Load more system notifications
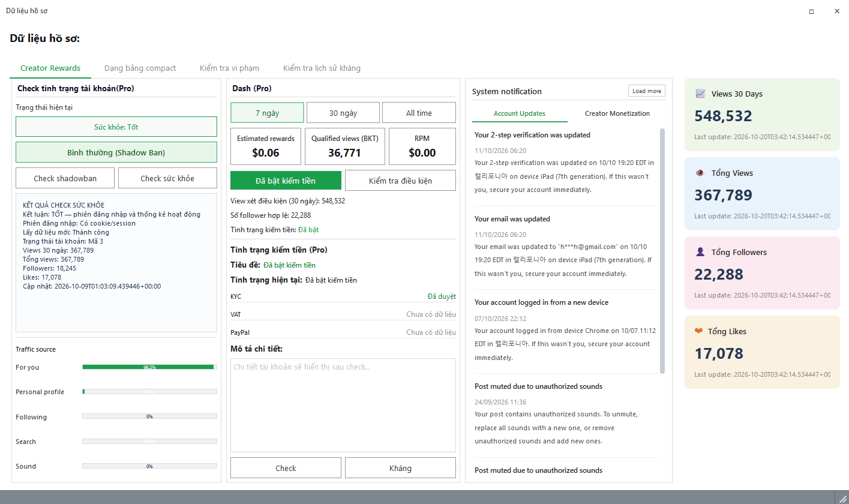 pyautogui.click(x=647, y=91)
